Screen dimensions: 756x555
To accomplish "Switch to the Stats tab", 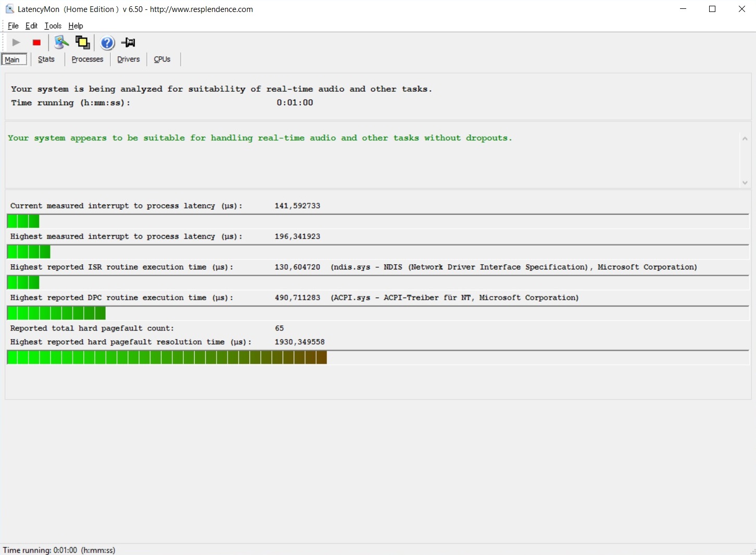I will [x=46, y=59].
